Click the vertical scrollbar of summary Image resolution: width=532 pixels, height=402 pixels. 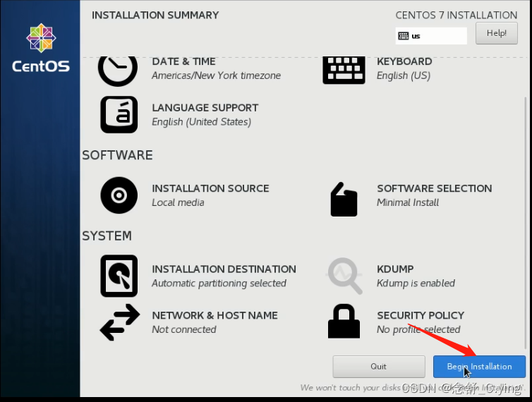(x=526, y=224)
